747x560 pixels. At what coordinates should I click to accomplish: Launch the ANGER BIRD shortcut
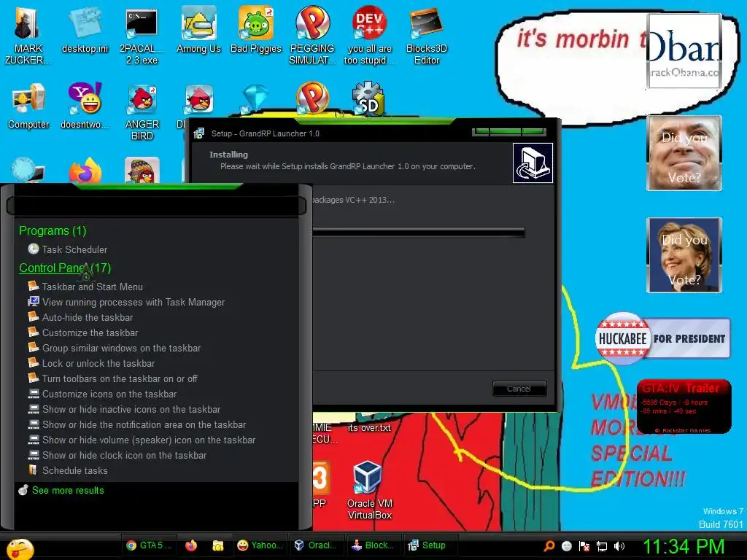(142, 112)
